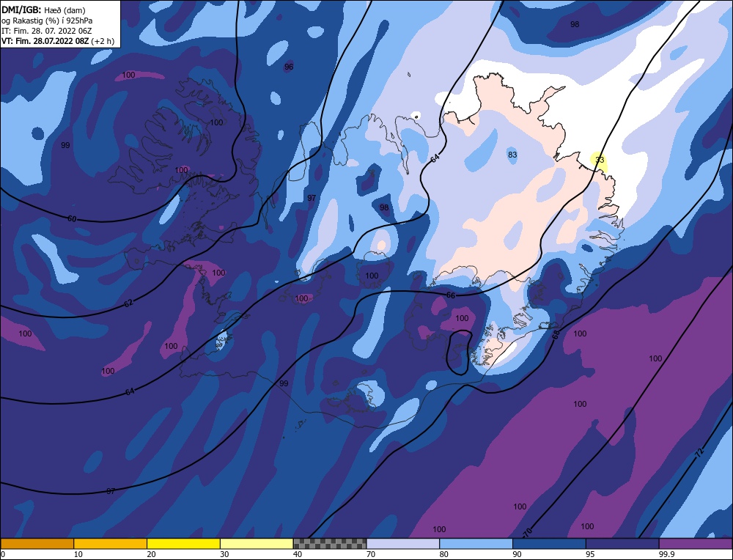
Task: Click the 'DMI/IGB: Hæð (dam)' title line
Action: tap(43, 10)
